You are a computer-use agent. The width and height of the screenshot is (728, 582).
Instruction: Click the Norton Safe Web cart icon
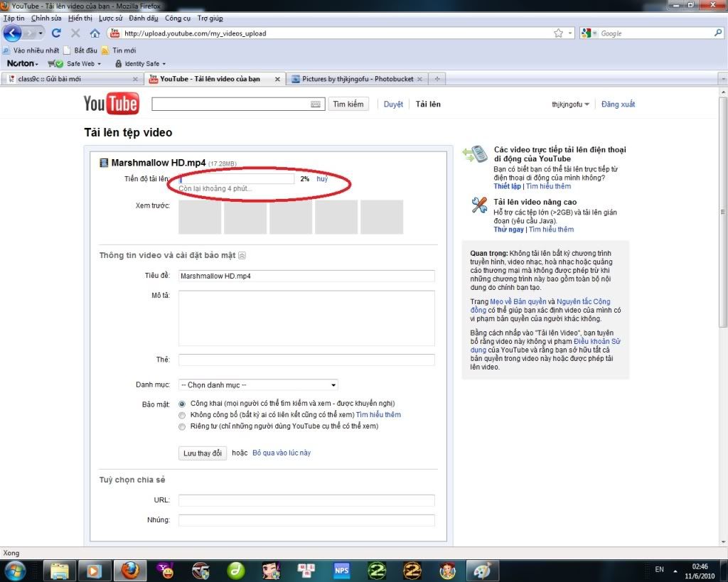[x=55, y=63]
